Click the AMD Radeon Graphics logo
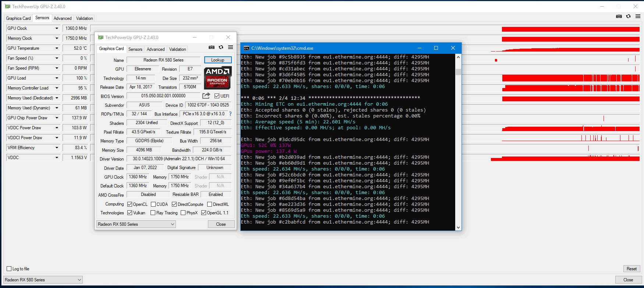The height and width of the screenshot is (288, 644). [217, 78]
